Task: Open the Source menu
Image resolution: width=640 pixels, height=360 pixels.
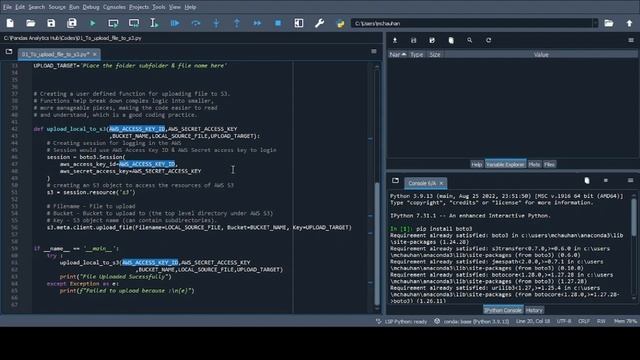Action: 57,7
